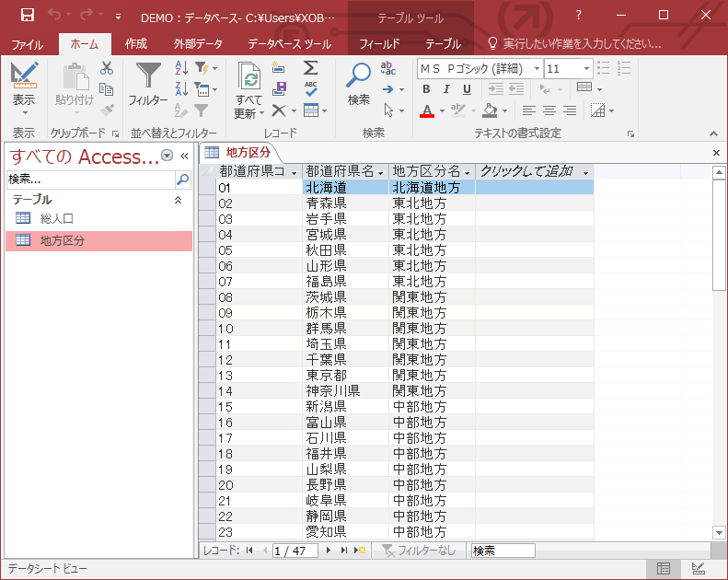Center align text in ribbon
This screenshot has height=580, width=728.
pos(549,110)
